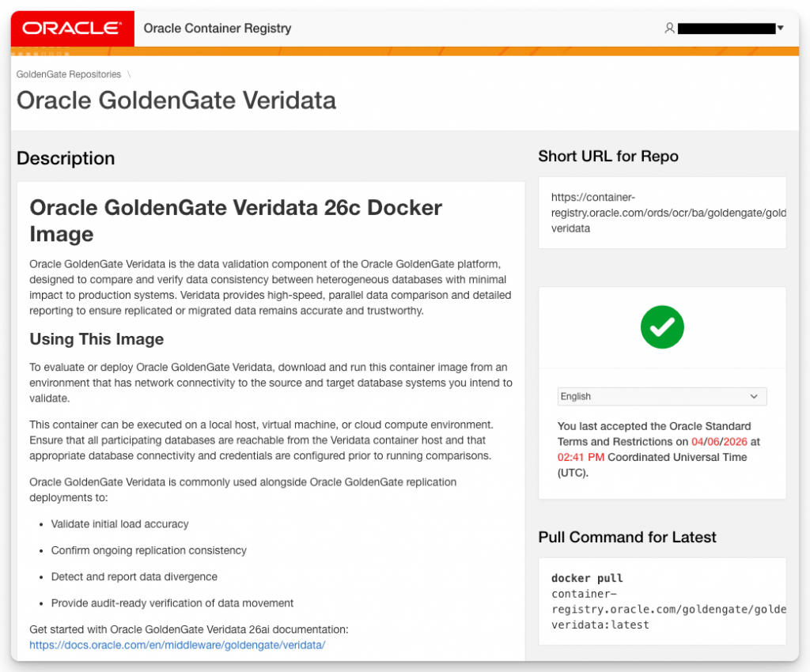Click the red Oracle logo
810x672 pixels.
coord(72,28)
